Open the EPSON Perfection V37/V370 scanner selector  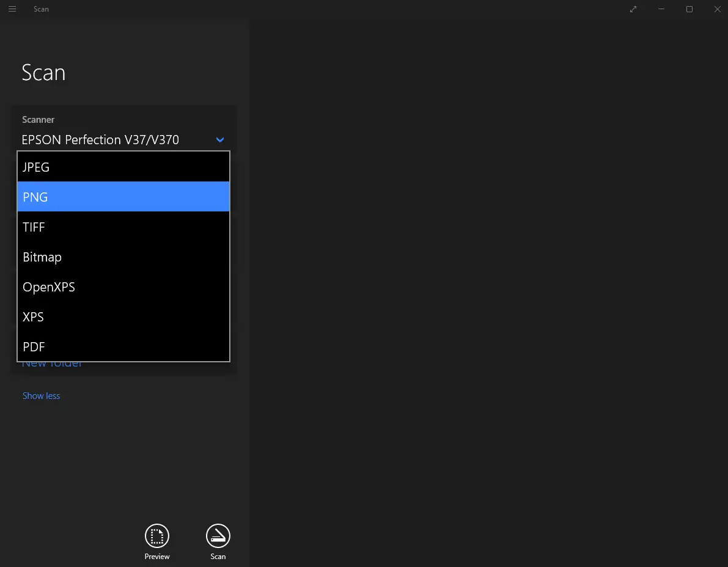[x=100, y=140]
